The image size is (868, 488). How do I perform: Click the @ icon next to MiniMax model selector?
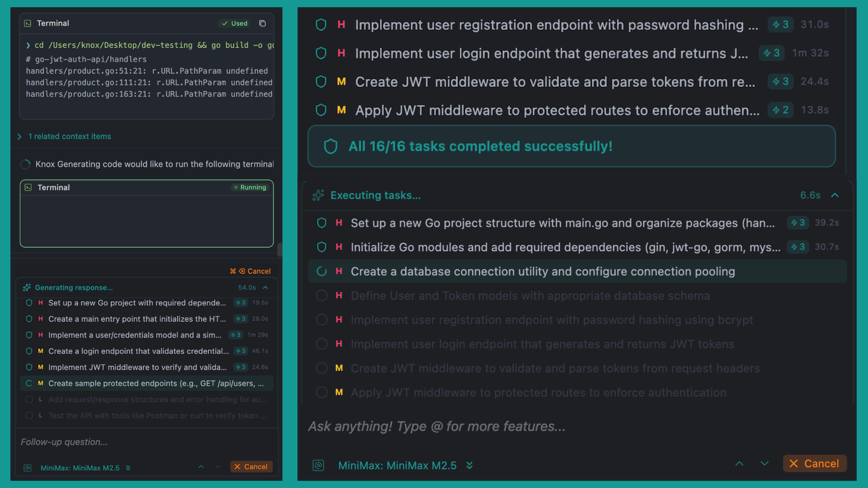319,465
